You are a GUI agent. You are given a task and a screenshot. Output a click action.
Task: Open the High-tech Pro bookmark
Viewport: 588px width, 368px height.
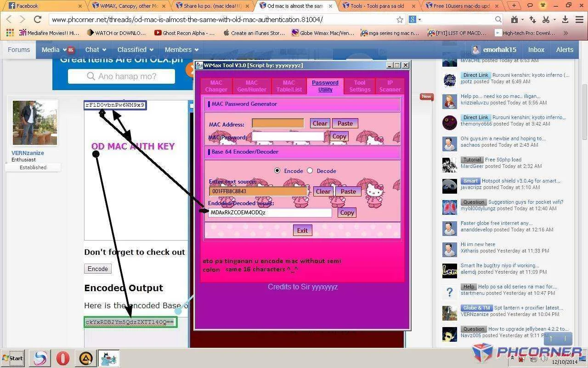[x=525, y=33]
